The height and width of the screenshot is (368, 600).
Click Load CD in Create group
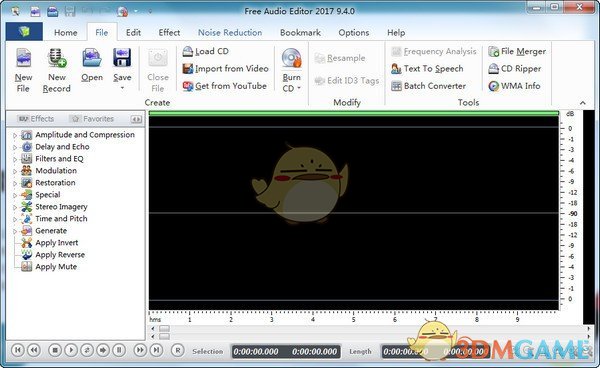tap(205, 51)
